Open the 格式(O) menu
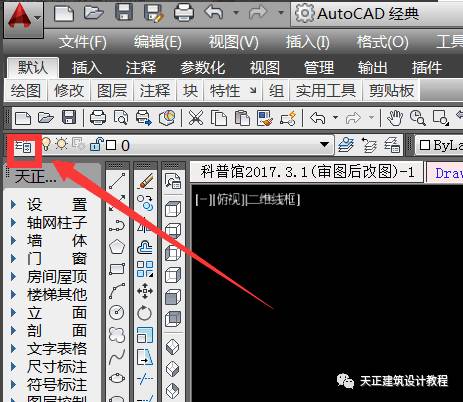 point(382,42)
